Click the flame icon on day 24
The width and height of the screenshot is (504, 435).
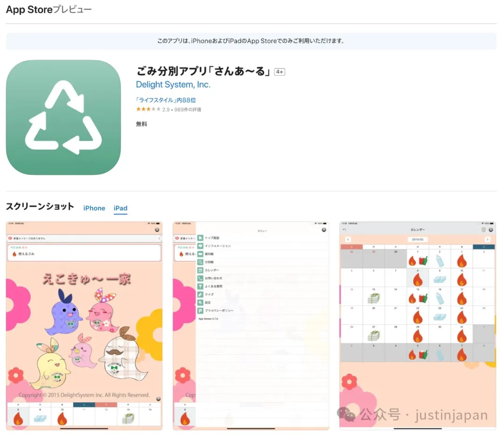pos(462,317)
